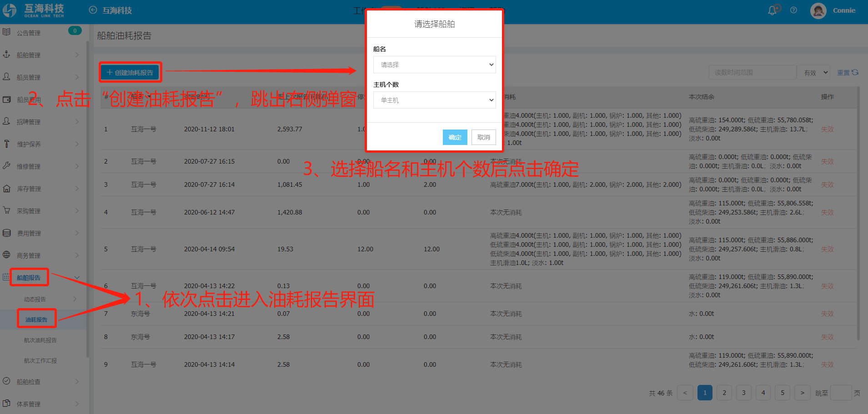Click the notification bell icon

(x=772, y=10)
